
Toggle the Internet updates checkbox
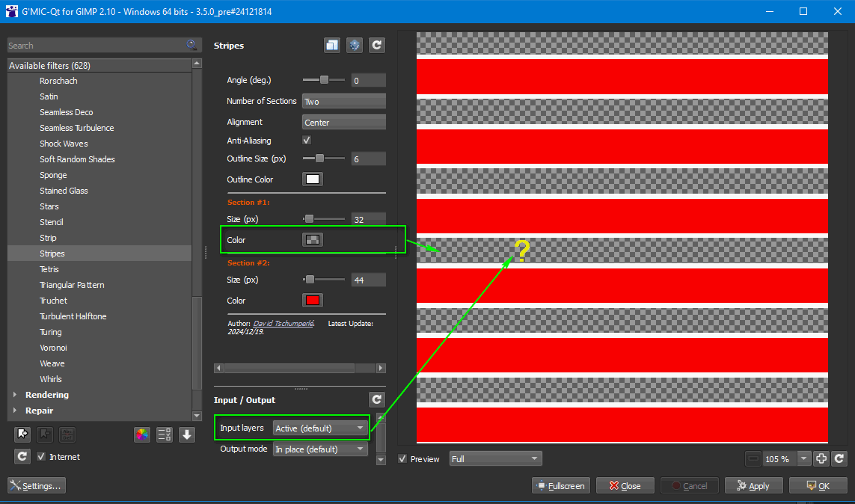[41, 457]
